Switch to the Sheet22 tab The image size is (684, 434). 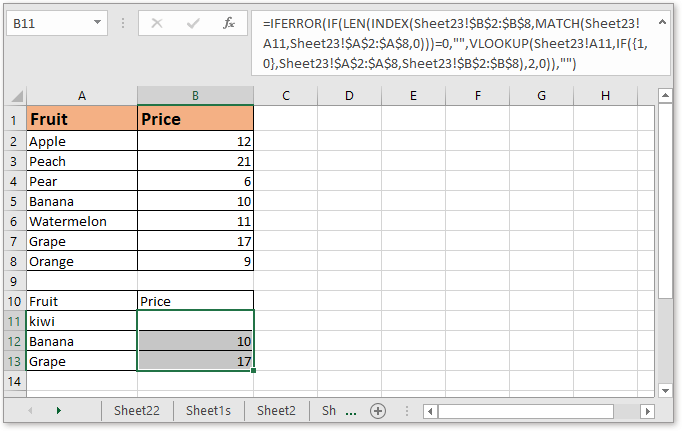click(x=137, y=410)
